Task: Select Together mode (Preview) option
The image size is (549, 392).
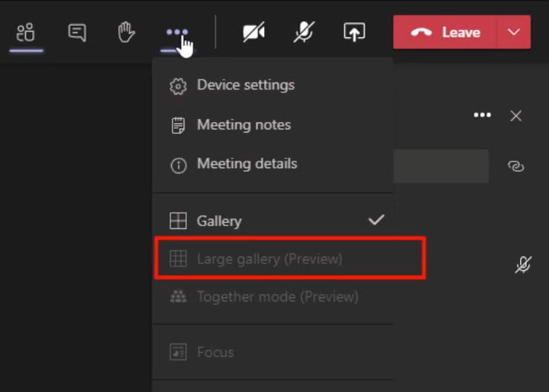Action: (x=277, y=297)
